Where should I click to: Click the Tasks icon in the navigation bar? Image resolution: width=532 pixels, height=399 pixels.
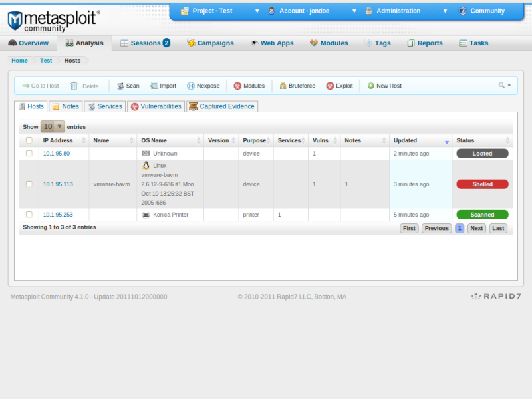pos(463,43)
